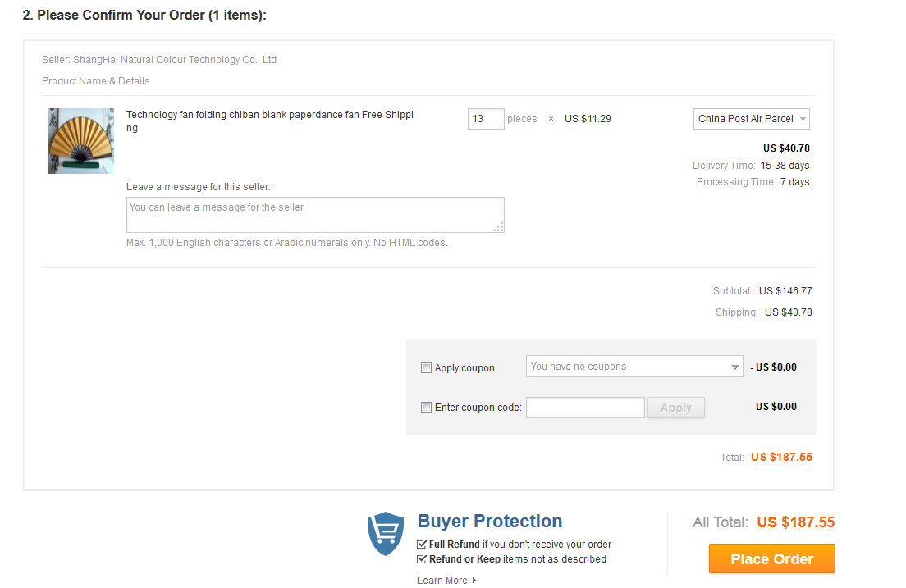Expand the "You have no coupons" dropdown
This screenshot has height=588, width=906.
[634, 367]
